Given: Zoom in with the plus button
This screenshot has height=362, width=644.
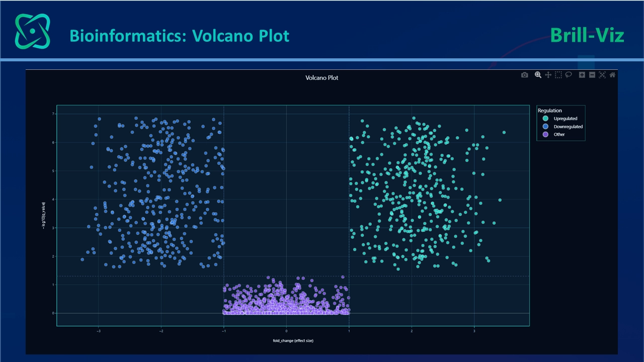Looking at the screenshot, I should click(582, 75).
